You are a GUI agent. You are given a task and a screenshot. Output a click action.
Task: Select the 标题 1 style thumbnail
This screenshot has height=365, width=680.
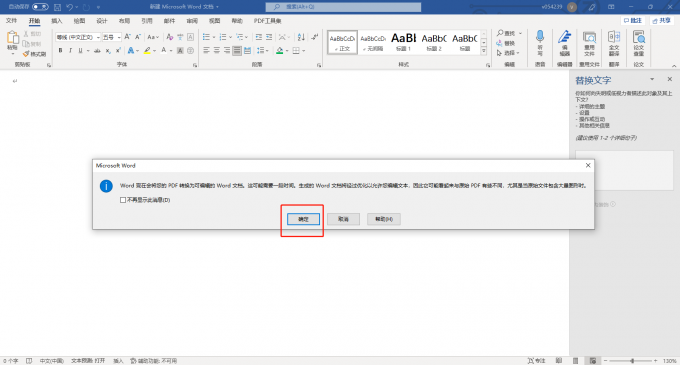point(403,42)
